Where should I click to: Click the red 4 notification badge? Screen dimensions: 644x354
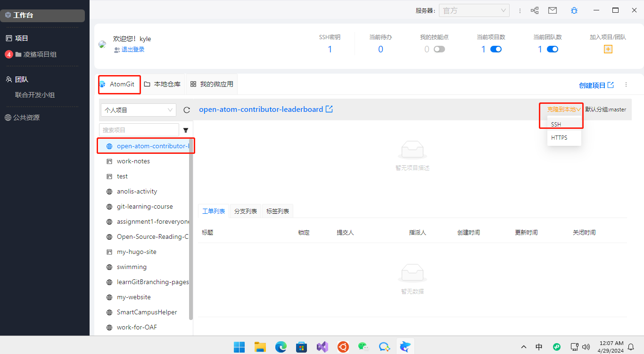pyautogui.click(x=8, y=54)
